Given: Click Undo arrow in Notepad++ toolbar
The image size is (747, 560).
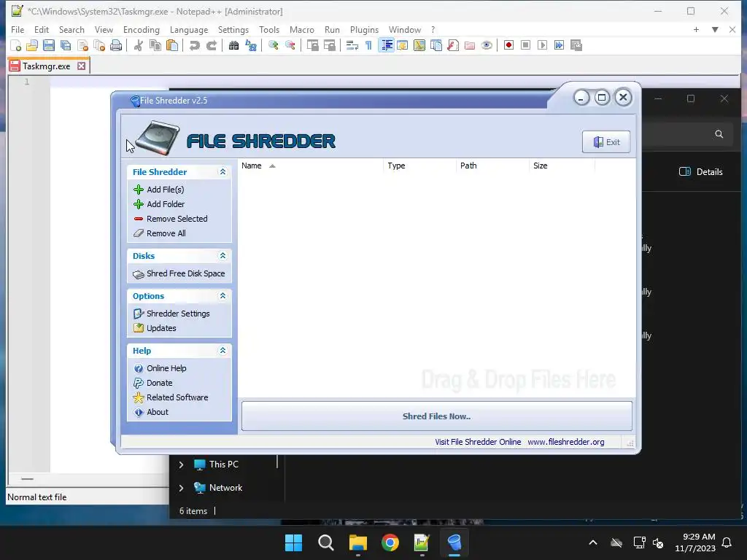Looking at the screenshot, I should coord(194,45).
